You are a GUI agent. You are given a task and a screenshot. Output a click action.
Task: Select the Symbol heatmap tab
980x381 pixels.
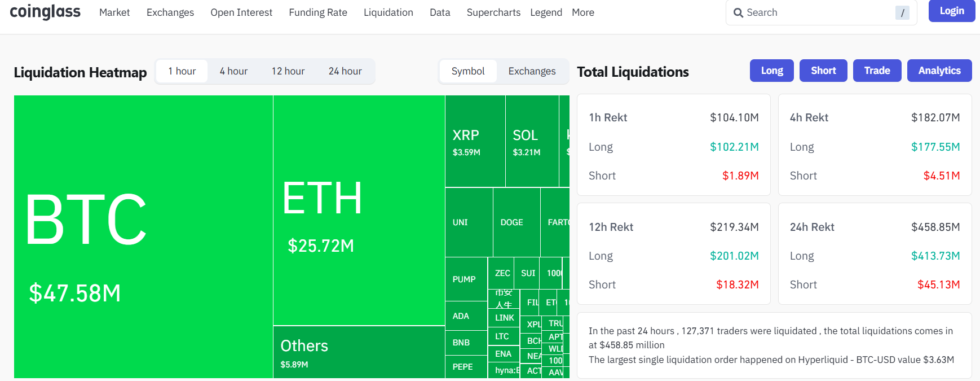click(468, 71)
